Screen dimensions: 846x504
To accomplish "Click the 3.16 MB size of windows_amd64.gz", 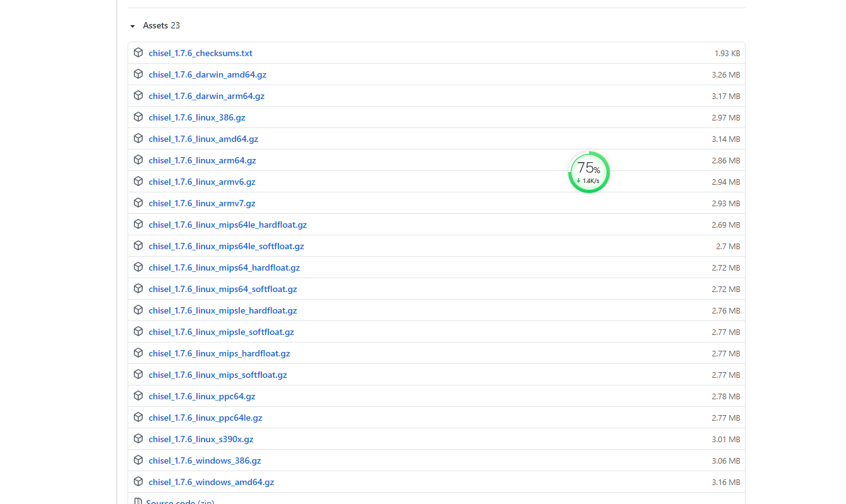I will [x=726, y=483].
